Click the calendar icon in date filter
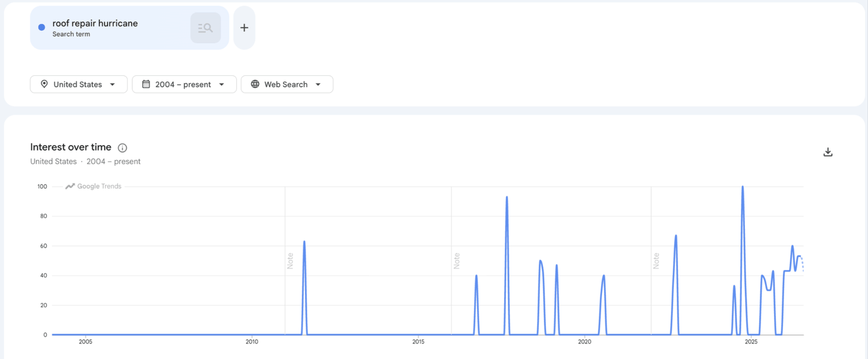868x359 pixels. tap(146, 84)
